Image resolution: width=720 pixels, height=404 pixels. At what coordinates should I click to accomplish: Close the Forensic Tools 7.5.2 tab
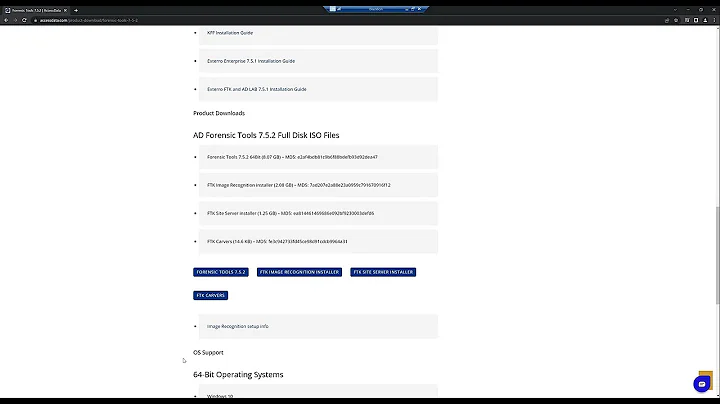(65, 10)
